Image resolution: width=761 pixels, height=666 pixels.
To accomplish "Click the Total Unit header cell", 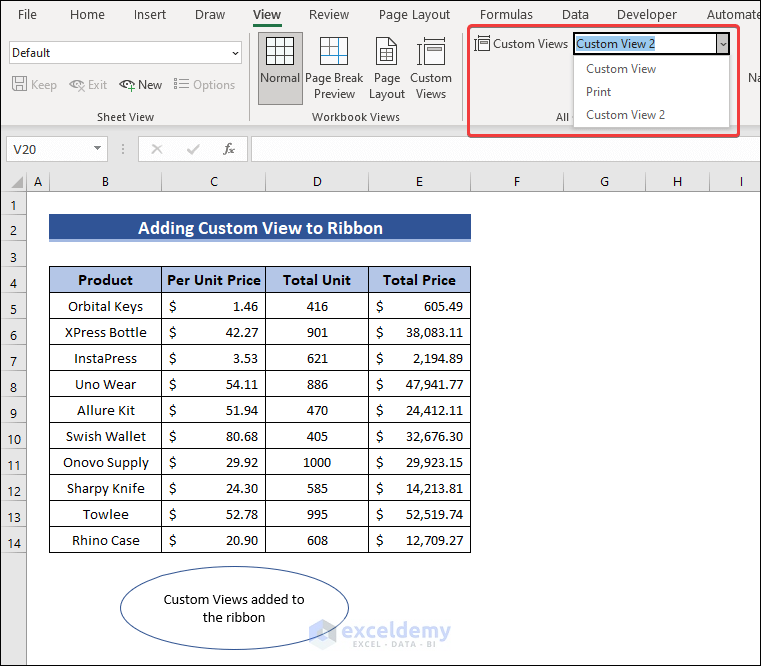I will 317,280.
